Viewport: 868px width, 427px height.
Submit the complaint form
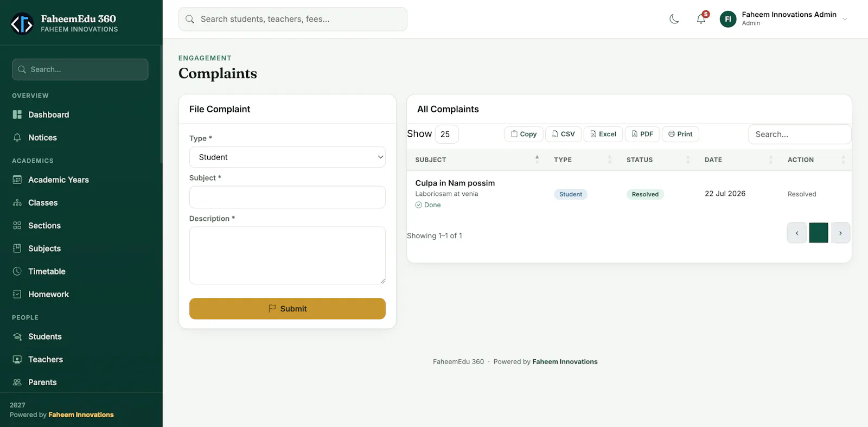click(288, 309)
